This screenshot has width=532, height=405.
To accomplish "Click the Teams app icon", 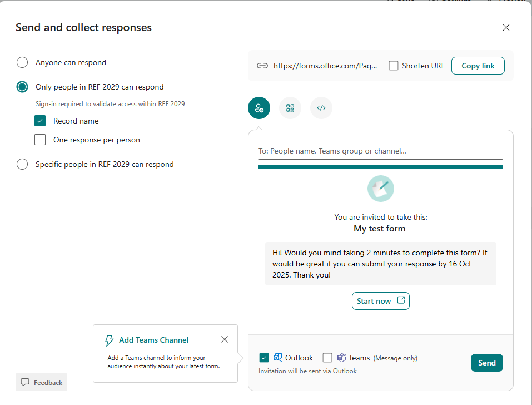I will pyautogui.click(x=341, y=358).
